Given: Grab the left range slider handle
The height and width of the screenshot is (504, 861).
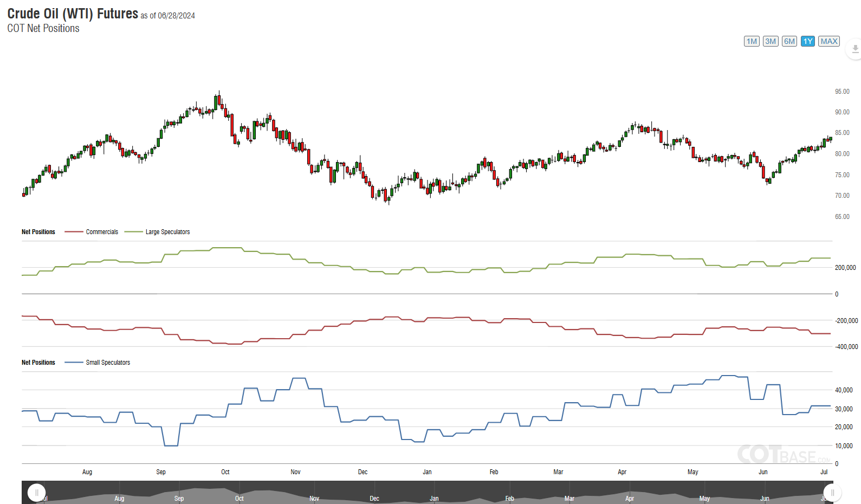Looking at the screenshot, I should (36, 493).
